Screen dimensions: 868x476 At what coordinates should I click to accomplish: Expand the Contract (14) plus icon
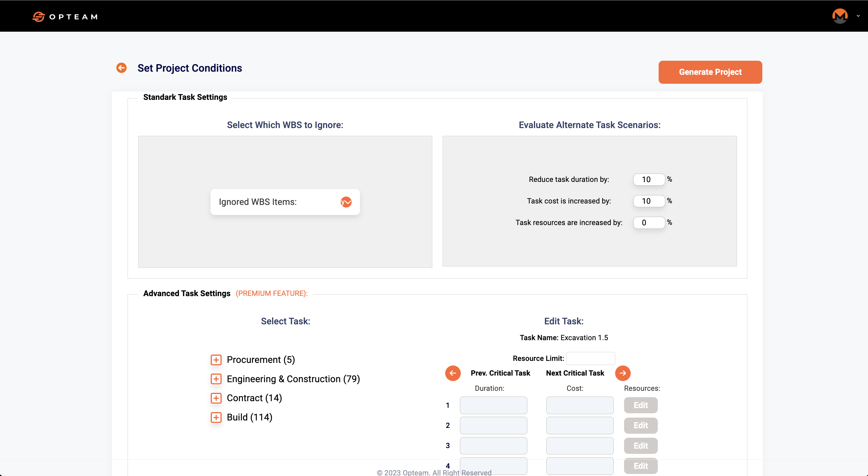click(216, 398)
